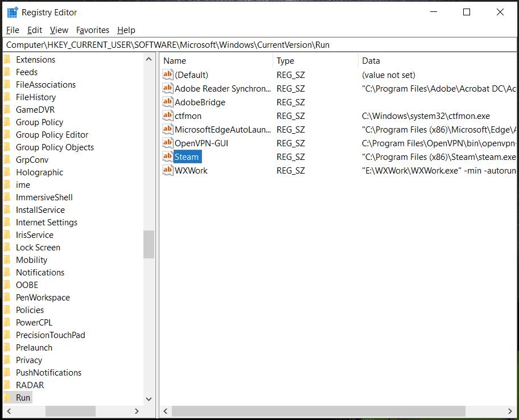This screenshot has height=420, width=519.
Task: Select the Privacy key
Action: pos(29,360)
